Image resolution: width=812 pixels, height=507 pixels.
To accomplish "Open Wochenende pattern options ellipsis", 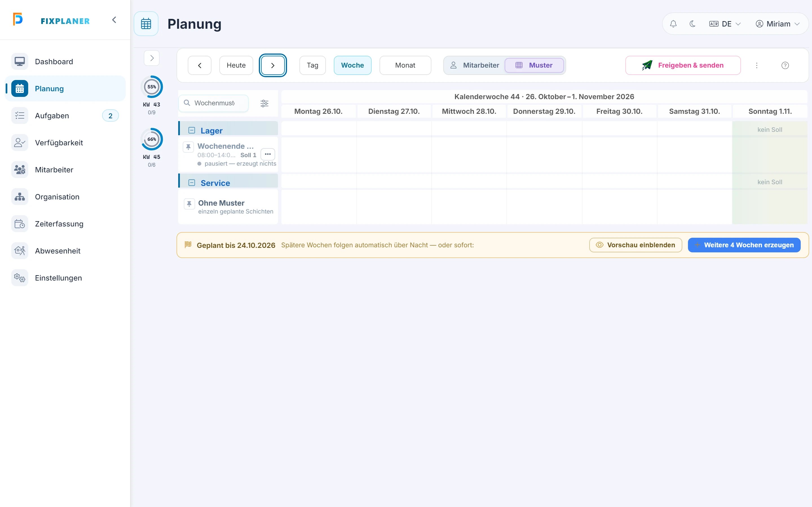I will 268,154.
